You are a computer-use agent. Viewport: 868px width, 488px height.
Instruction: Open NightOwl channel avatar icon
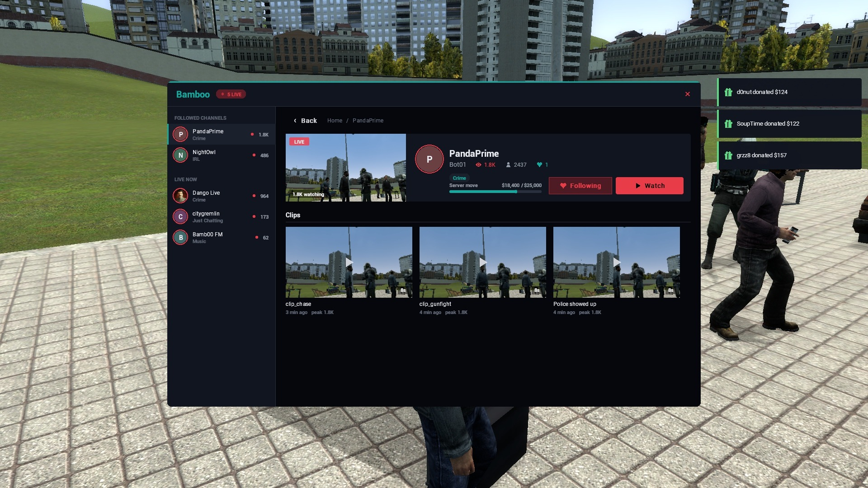[180, 155]
